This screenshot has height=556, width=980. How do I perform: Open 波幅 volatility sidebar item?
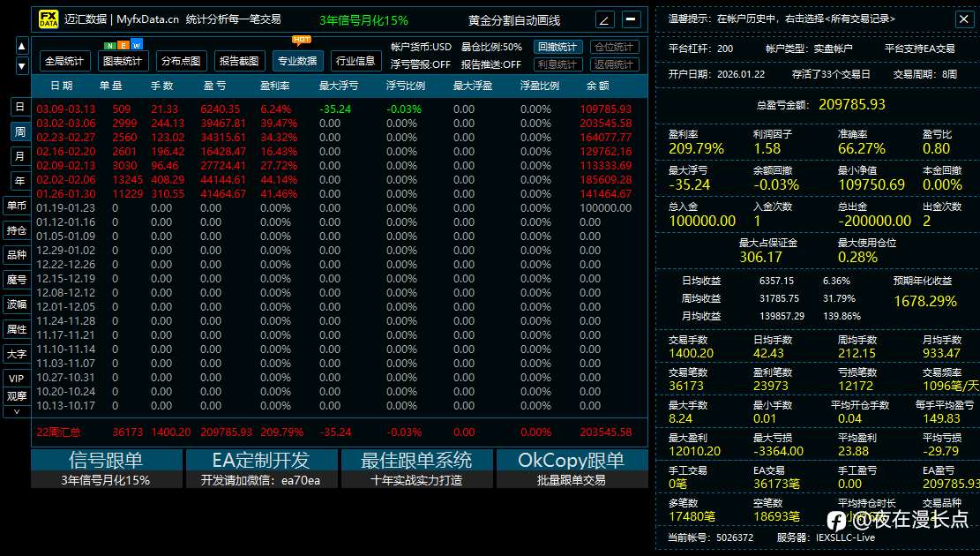[x=17, y=304]
